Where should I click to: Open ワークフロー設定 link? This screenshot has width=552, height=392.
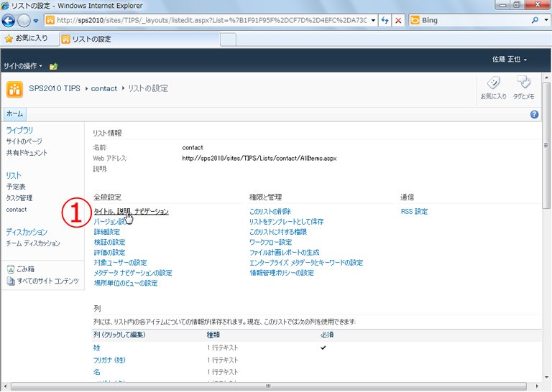coord(270,242)
